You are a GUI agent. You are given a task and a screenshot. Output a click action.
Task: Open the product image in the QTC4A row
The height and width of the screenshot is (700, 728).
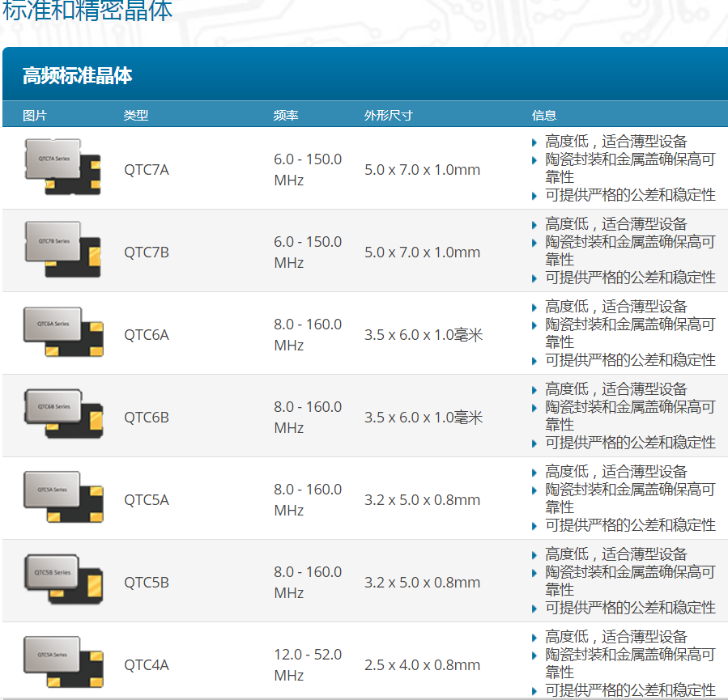(62, 662)
